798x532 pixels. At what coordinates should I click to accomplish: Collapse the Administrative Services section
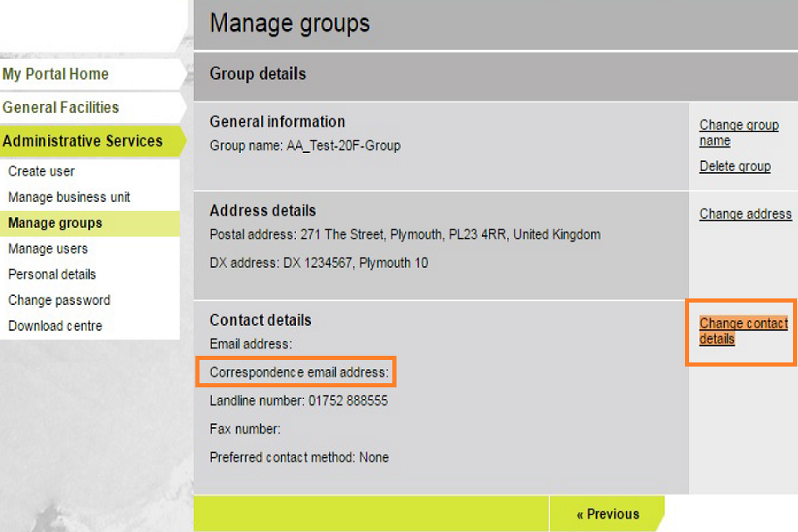click(x=82, y=140)
